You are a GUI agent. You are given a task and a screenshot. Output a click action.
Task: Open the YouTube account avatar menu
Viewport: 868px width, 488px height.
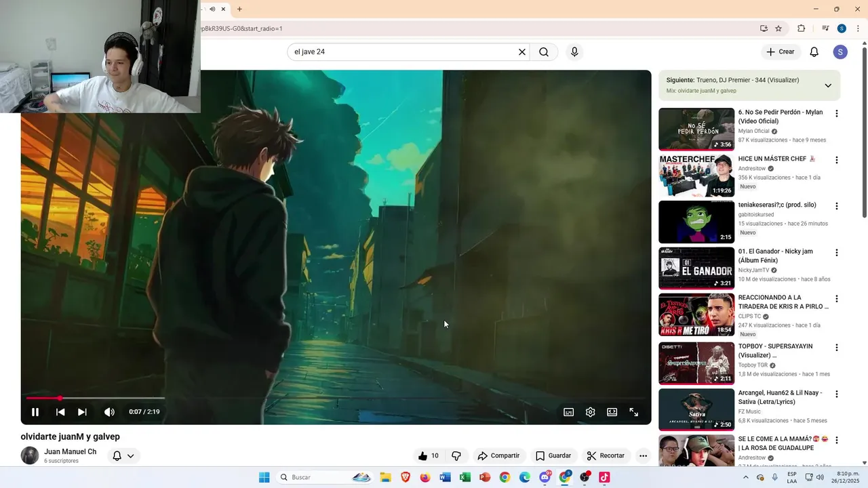coord(840,52)
